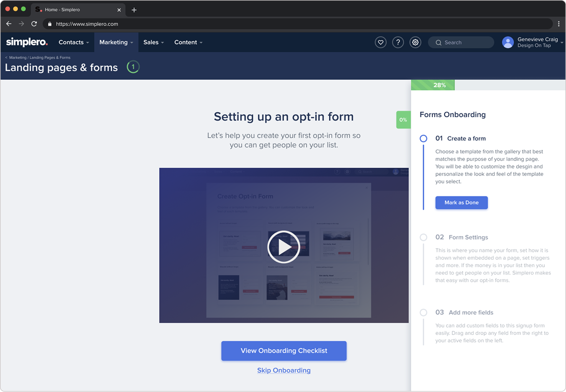566x392 pixels.
Task: Select the Add more fields step circle
Action: pyautogui.click(x=423, y=312)
